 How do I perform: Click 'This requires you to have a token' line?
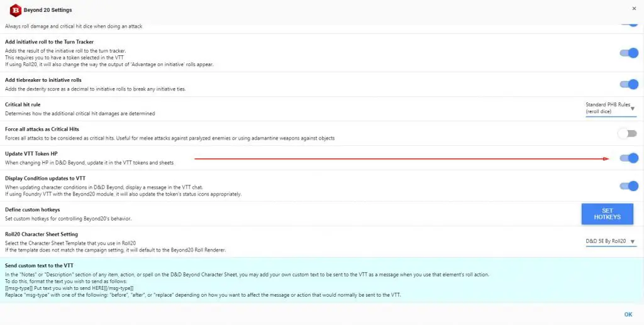tap(64, 58)
